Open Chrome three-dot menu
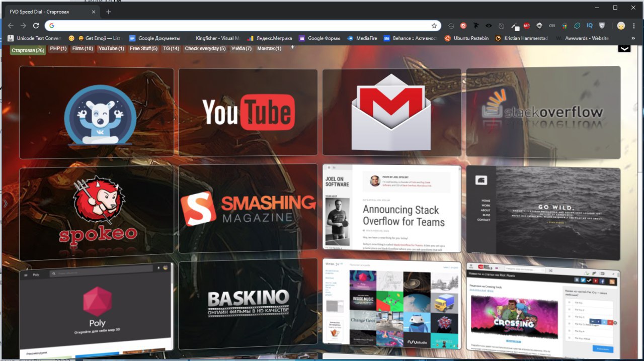 (634, 26)
